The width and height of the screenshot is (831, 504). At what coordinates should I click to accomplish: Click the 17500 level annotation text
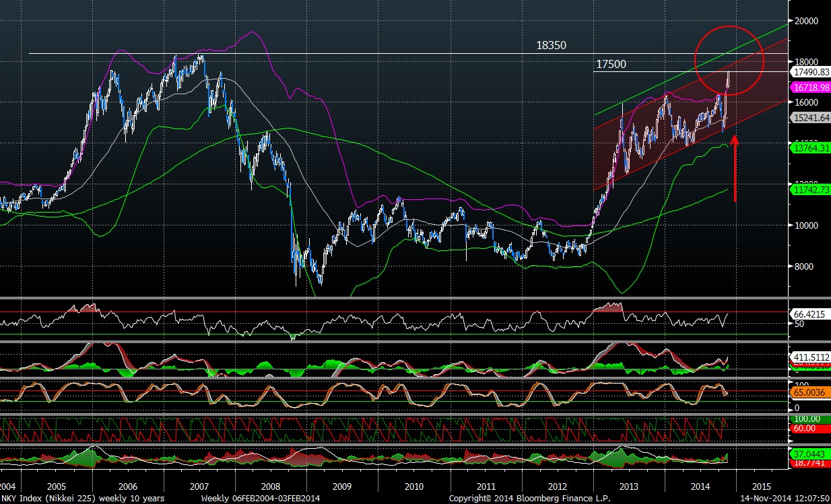pyautogui.click(x=611, y=65)
